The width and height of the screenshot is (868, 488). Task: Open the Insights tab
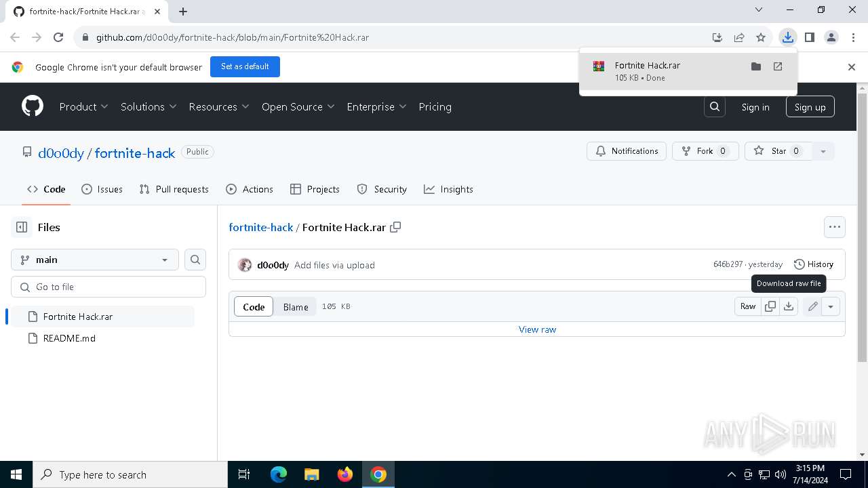(x=448, y=189)
